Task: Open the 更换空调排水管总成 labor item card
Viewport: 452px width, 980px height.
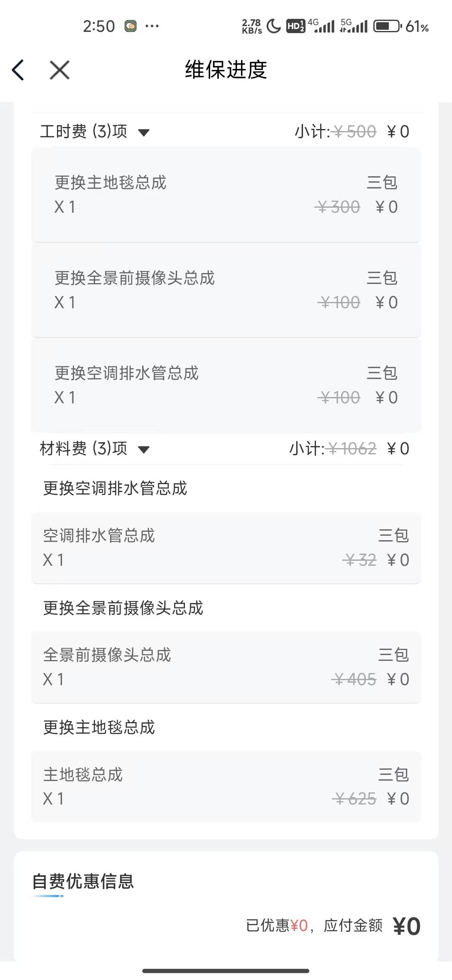Action: click(226, 385)
